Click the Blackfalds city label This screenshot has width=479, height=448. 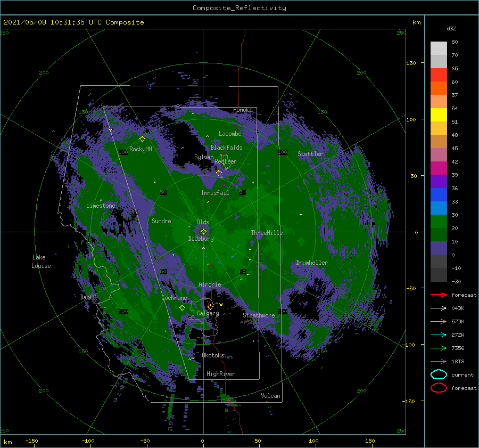[x=226, y=148]
